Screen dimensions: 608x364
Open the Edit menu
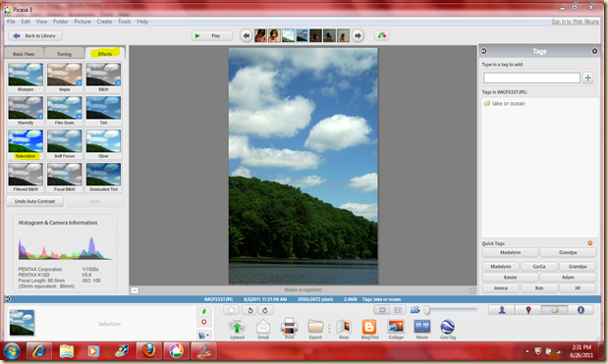pyautogui.click(x=26, y=22)
